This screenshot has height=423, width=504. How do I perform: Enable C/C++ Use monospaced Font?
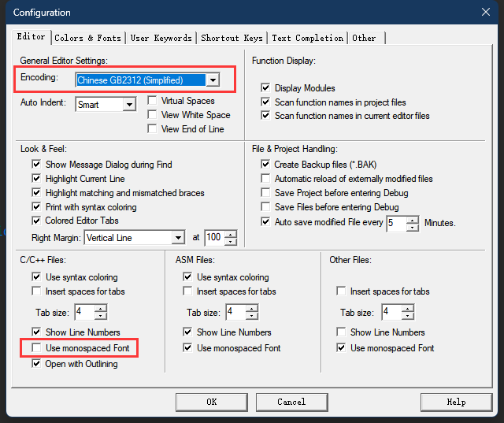click(36, 347)
